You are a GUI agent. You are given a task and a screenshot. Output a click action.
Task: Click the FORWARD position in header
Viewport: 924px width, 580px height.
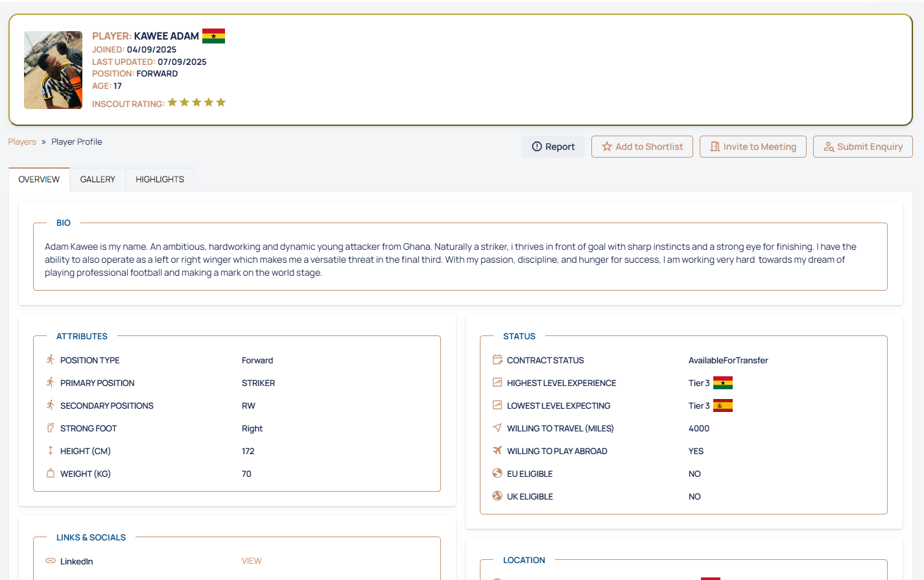coord(157,74)
